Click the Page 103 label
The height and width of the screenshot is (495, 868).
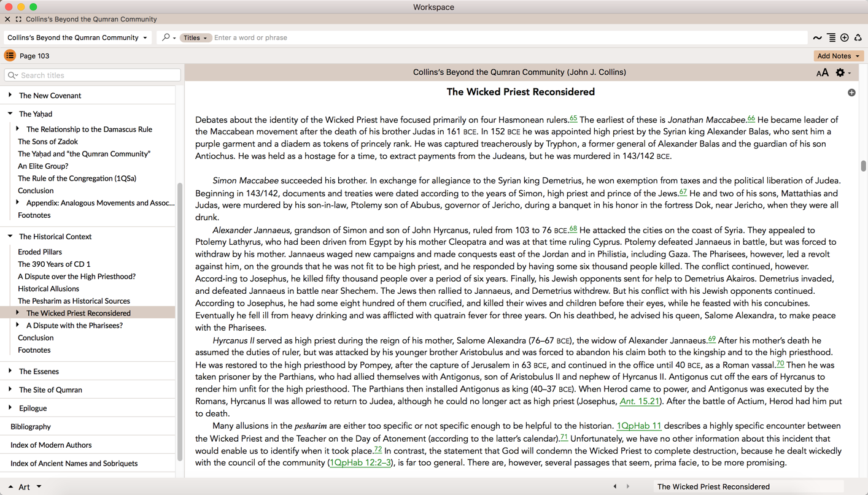point(34,56)
